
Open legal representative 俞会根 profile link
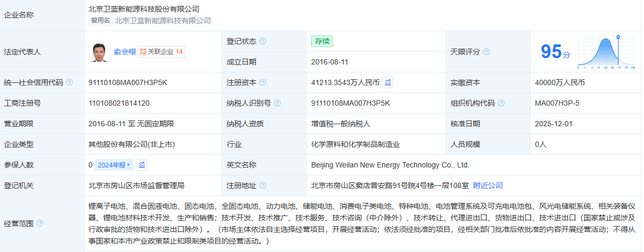(125, 52)
